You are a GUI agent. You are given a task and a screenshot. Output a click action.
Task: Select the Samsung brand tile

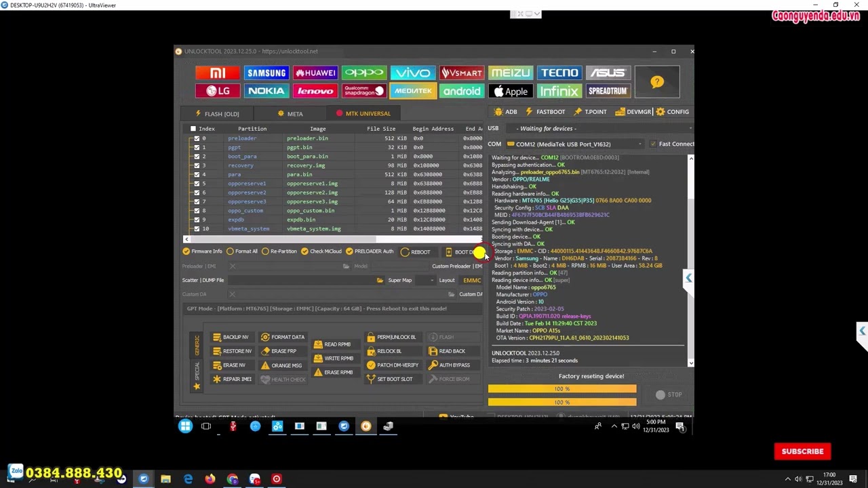267,73
